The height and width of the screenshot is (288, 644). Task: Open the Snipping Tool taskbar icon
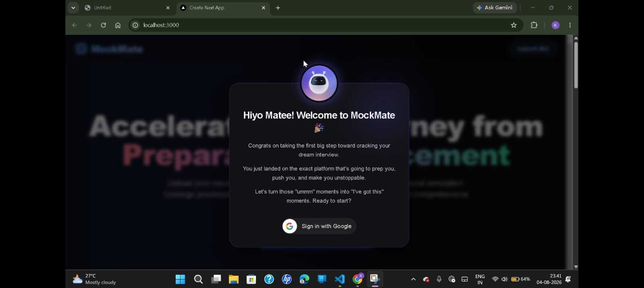[375, 279]
